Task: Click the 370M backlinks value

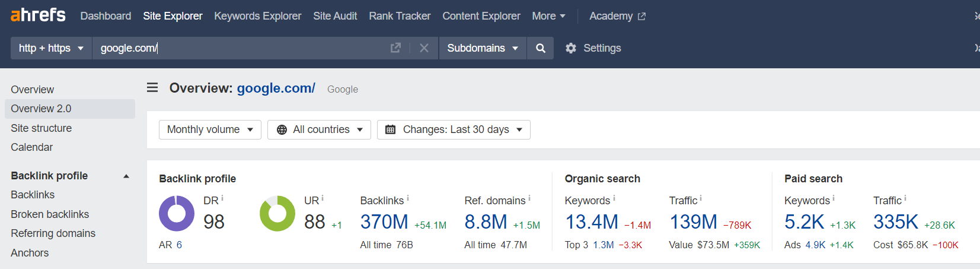Action: tap(384, 222)
